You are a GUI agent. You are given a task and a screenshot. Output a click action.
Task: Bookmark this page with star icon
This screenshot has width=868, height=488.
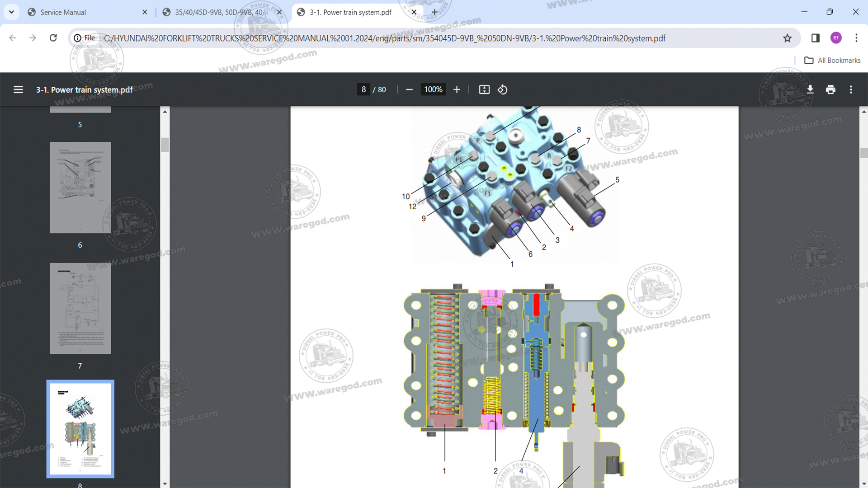click(788, 38)
